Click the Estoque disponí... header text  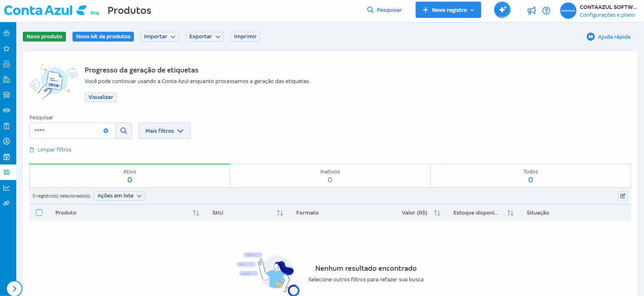pyautogui.click(x=476, y=213)
